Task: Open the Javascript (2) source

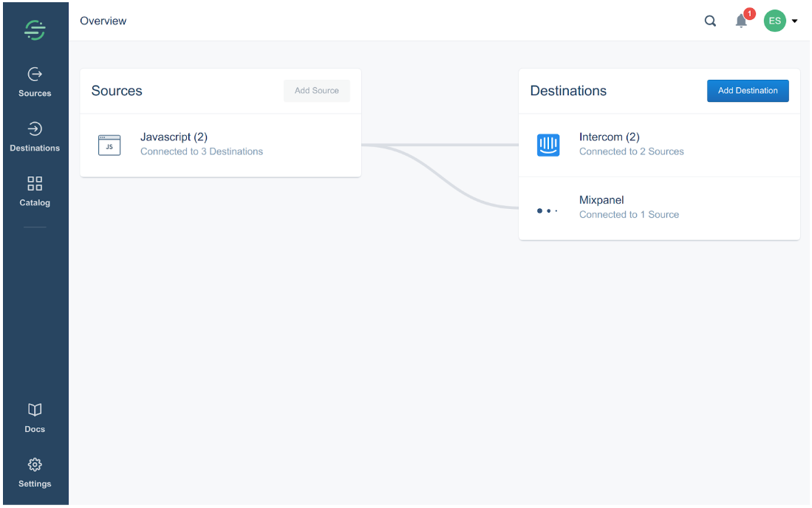Action: [221, 145]
